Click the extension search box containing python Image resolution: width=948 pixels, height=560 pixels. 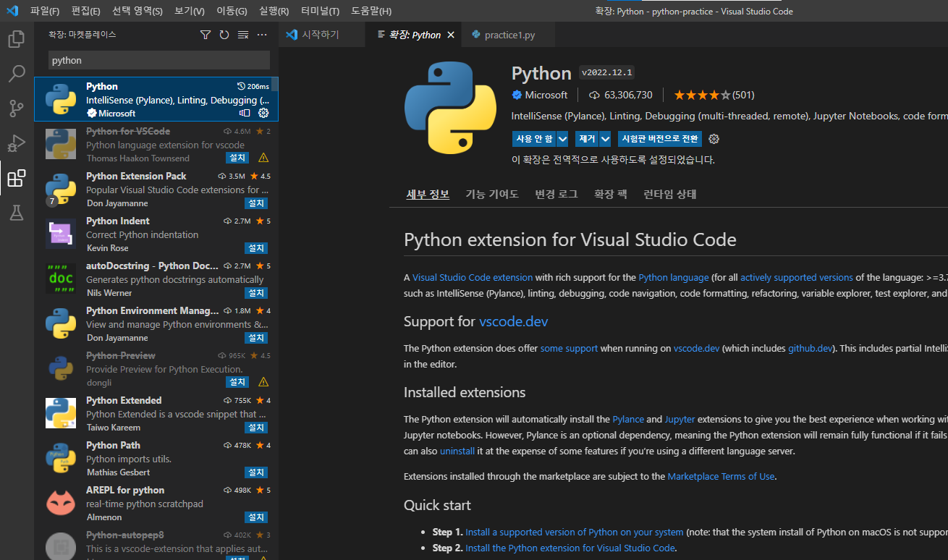159,60
